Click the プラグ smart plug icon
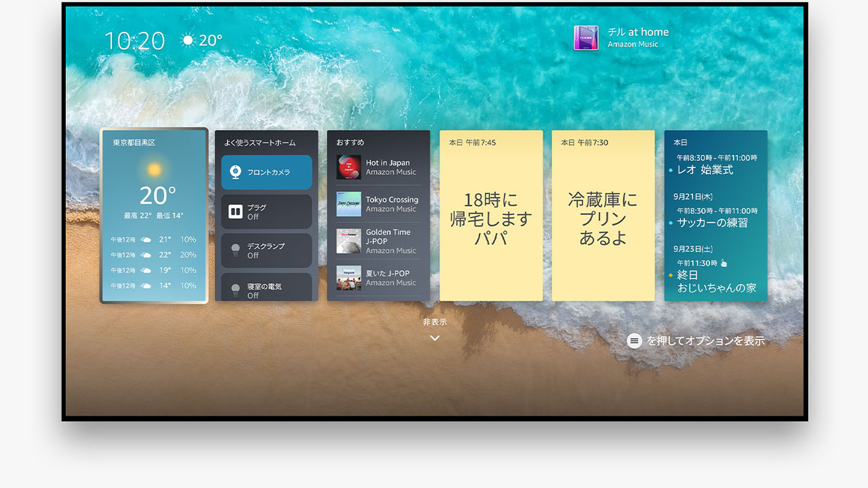The width and height of the screenshot is (868, 488). (236, 211)
